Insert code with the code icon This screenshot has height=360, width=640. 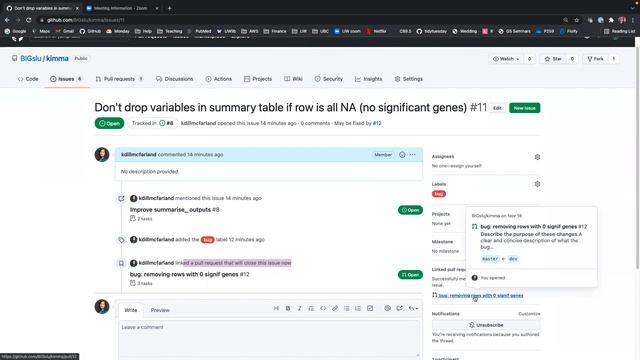(x=323, y=308)
